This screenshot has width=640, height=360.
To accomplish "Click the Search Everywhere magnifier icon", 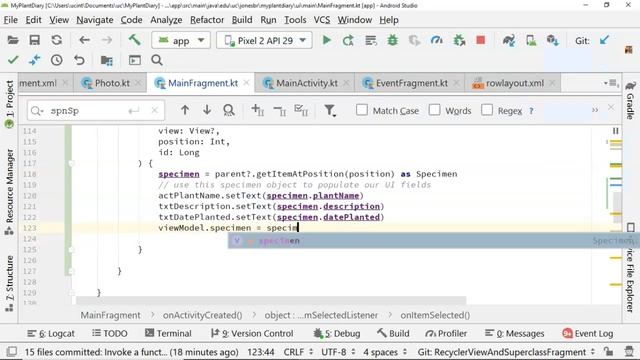I will (157, 60).
